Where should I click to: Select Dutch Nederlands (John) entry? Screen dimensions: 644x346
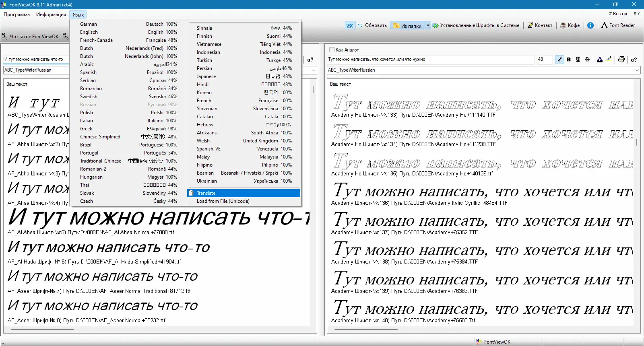(x=128, y=56)
